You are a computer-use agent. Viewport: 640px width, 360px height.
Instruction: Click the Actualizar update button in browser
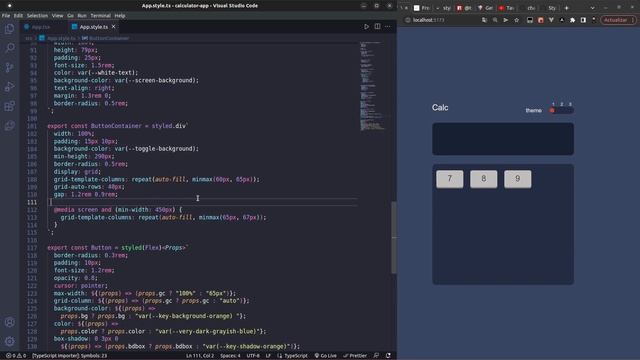618,20
